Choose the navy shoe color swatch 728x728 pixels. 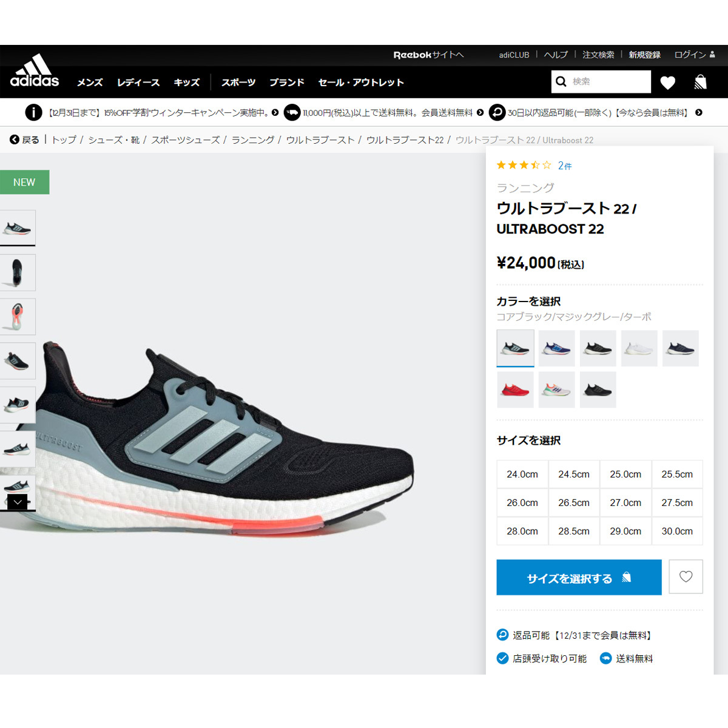pos(680,348)
